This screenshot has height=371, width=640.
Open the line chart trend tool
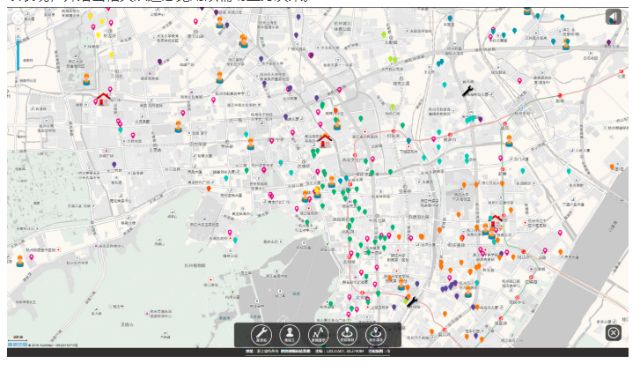click(318, 335)
